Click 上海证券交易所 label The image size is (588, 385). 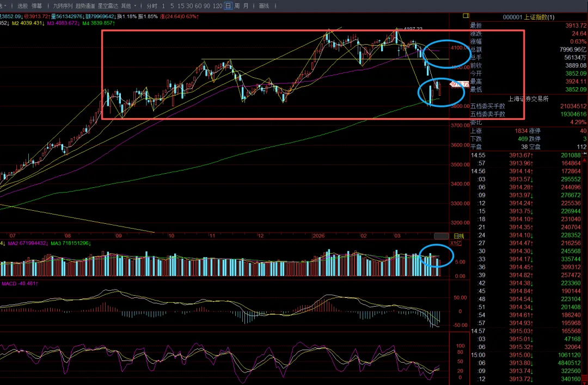click(528, 99)
